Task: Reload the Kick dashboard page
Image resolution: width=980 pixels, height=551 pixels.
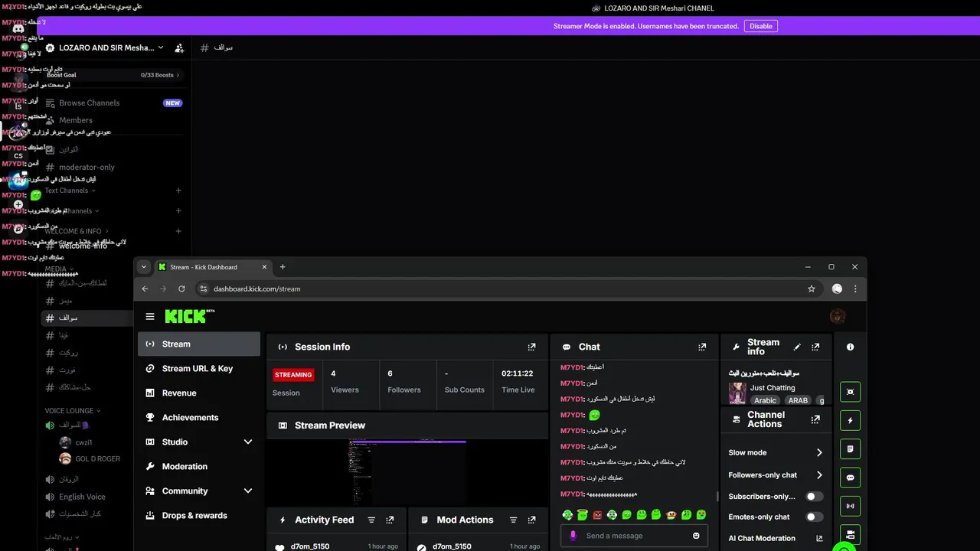Action: [181, 289]
